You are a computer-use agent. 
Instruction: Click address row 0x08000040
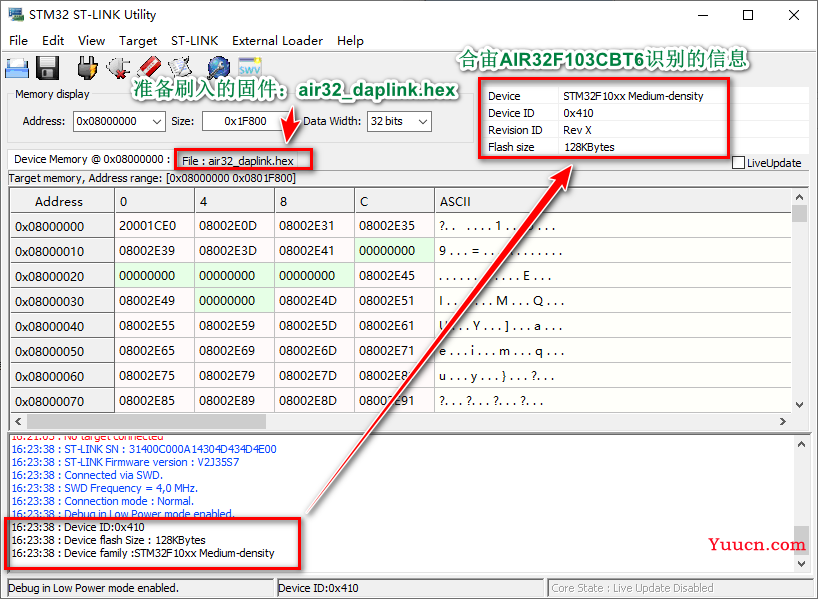63,326
